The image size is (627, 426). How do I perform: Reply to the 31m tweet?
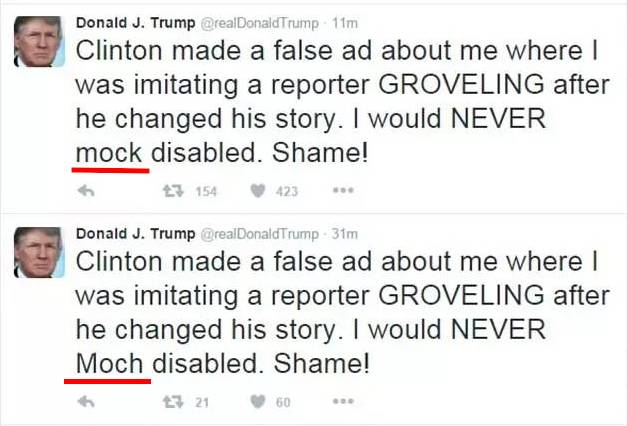86,402
